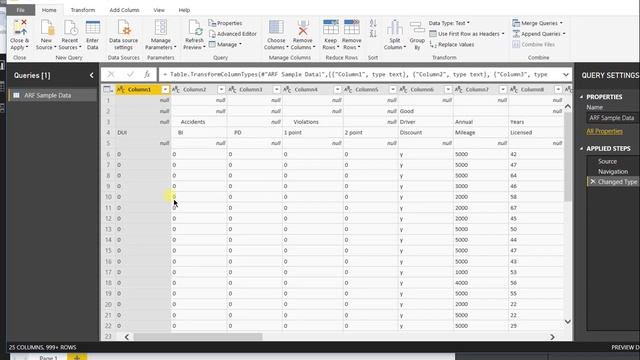Click Split Column icon
This screenshot has width=640, height=360.
(395, 27)
